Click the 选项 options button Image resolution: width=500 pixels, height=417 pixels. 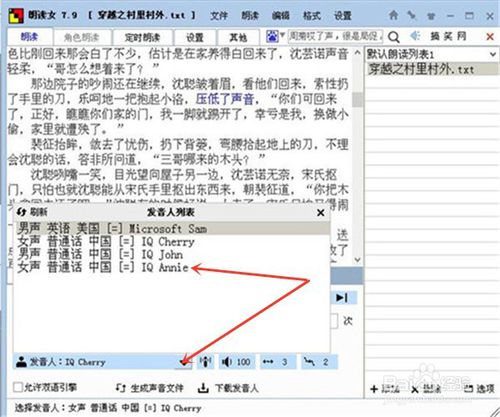[x=479, y=389]
